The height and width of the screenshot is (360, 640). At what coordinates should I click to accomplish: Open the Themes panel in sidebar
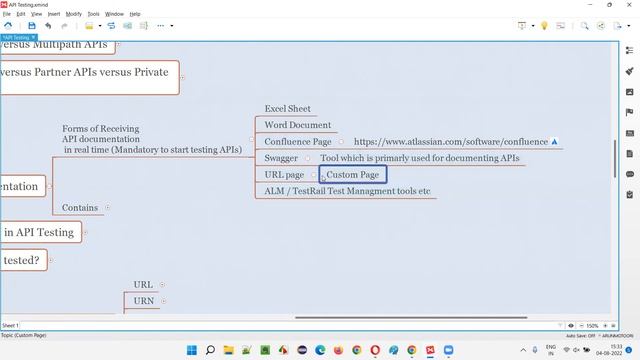[x=629, y=133]
